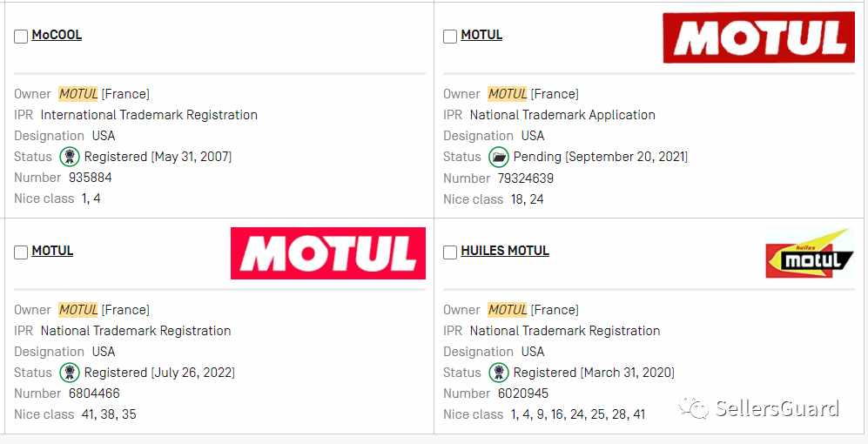Click the bright red MOTUL logo image
Image resolution: width=868 pixels, height=444 pixels.
pyautogui.click(x=328, y=253)
